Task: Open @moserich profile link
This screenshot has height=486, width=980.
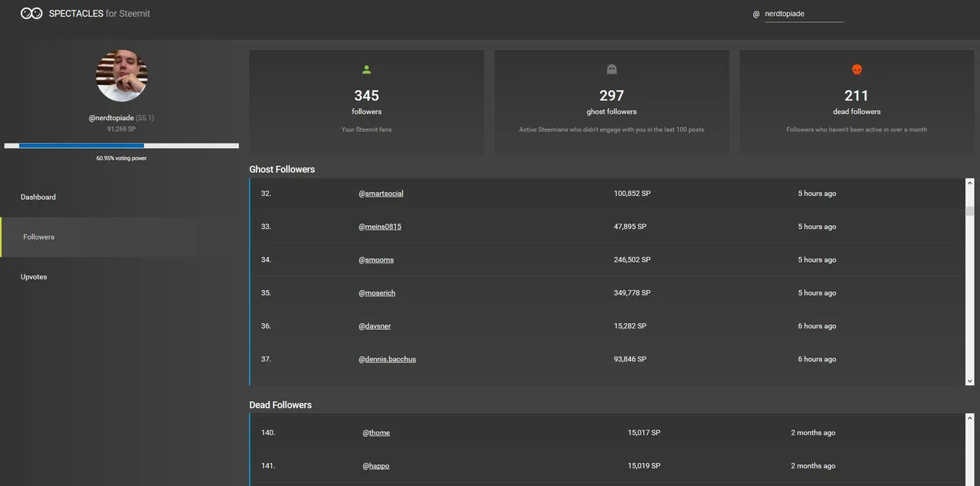Action: click(x=377, y=293)
